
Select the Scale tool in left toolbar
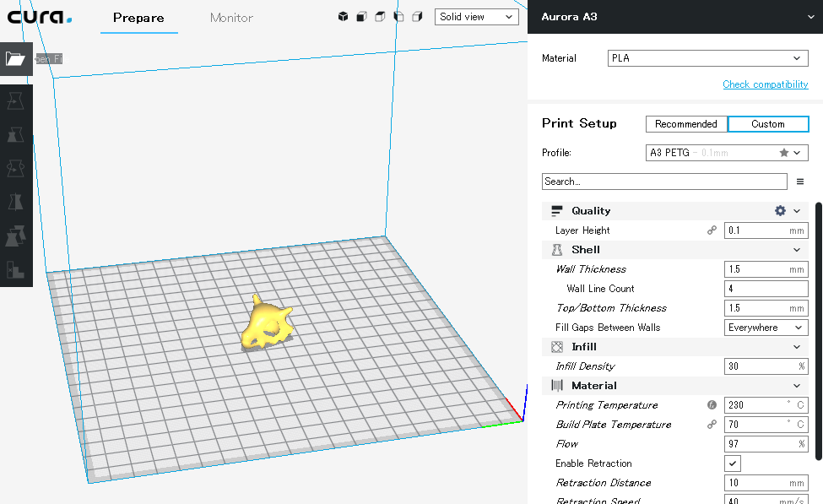16,135
